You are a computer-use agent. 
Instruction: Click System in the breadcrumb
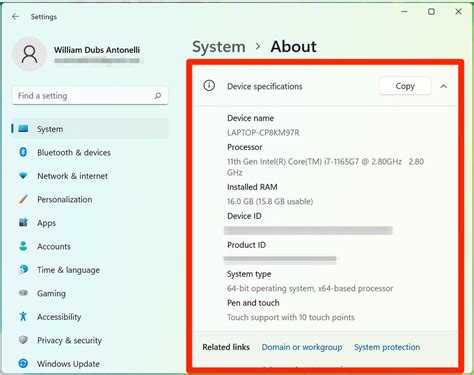(x=219, y=47)
